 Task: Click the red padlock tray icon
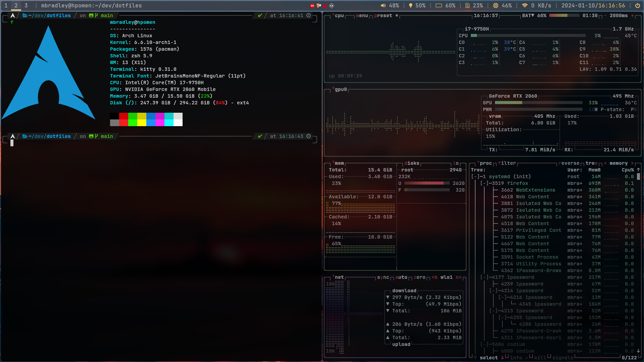[325, 6]
